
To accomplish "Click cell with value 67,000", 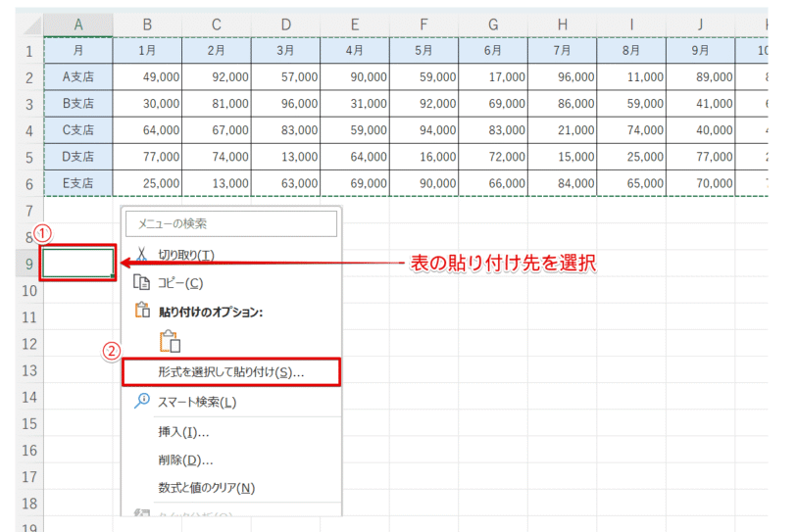I will pos(217,130).
